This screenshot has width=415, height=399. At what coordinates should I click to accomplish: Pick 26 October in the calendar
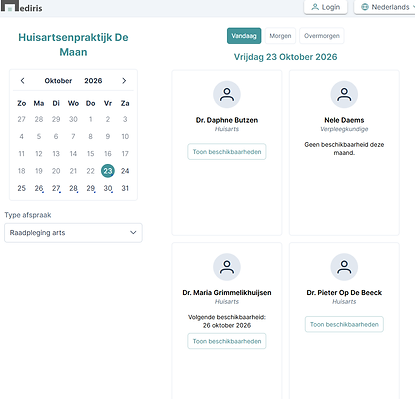click(x=39, y=188)
